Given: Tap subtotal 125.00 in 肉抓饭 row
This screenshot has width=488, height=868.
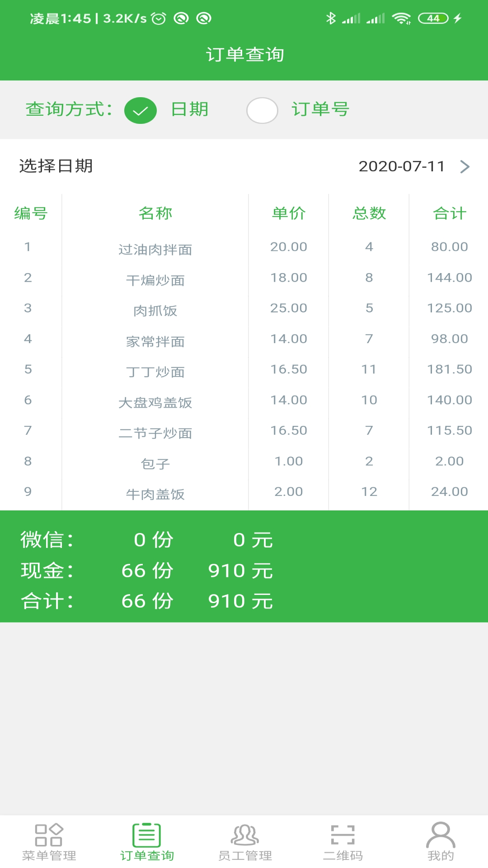Looking at the screenshot, I should tap(449, 308).
